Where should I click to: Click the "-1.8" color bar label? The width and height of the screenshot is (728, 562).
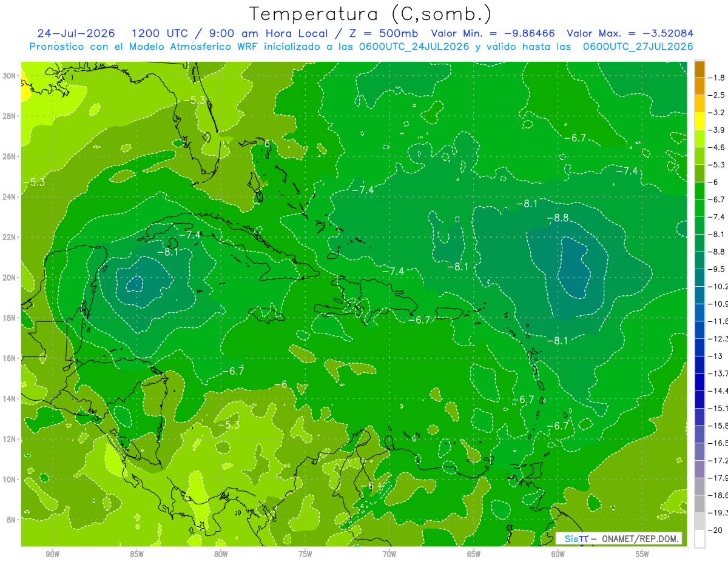click(717, 78)
